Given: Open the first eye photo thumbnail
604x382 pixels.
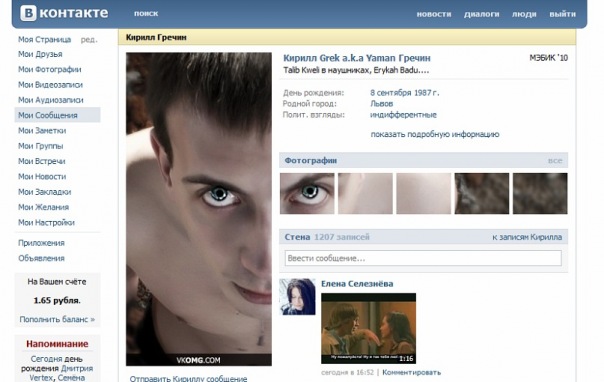Looking at the screenshot, I should (x=307, y=193).
